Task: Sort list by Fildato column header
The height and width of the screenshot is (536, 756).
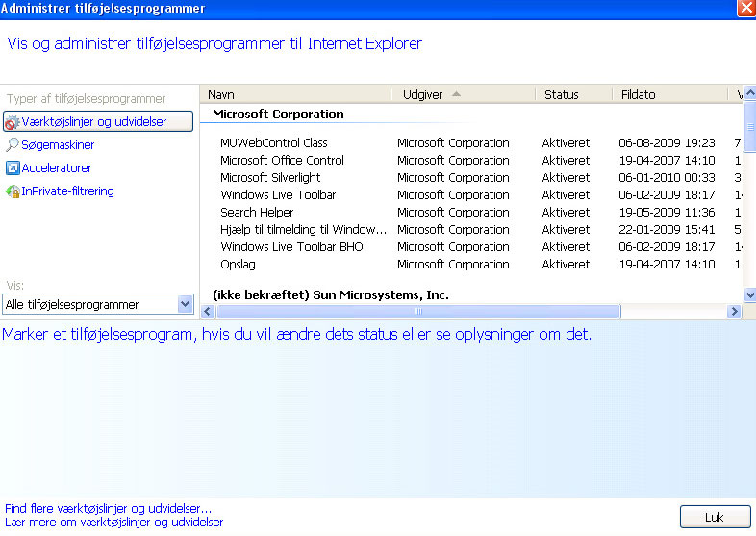Action: [x=669, y=94]
